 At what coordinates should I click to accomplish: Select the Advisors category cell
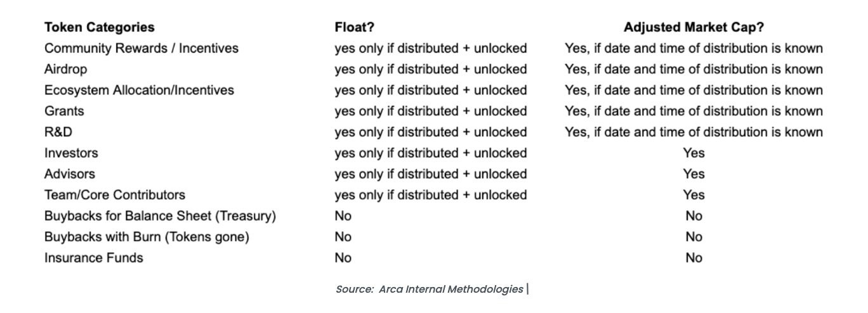tap(70, 174)
